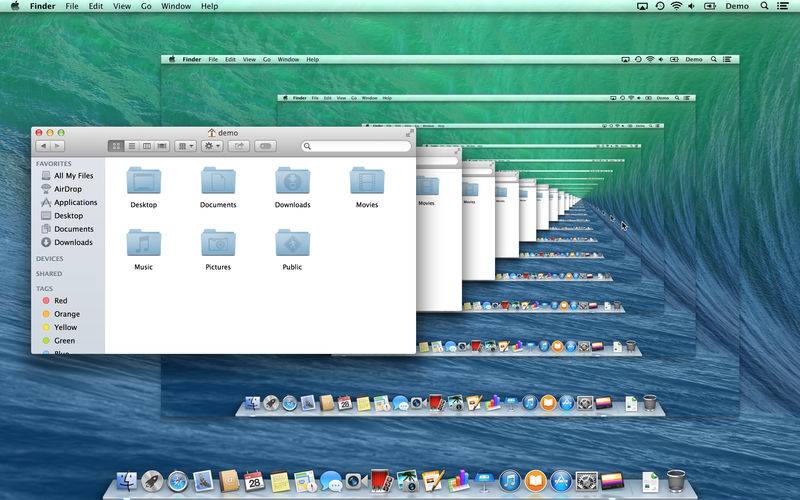This screenshot has width=800, height=500.
Task: Open iPhoto icon in bottom Dock
Action: 407,481
